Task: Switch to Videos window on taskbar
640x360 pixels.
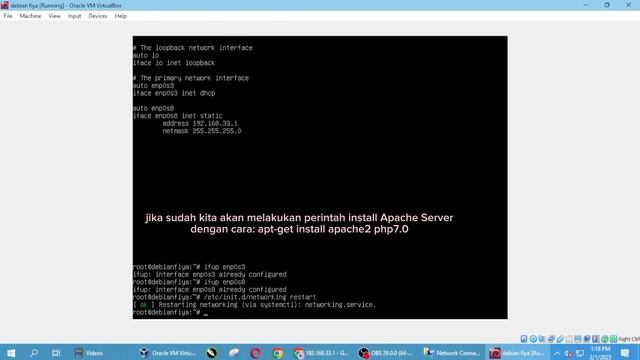Action: point(89,353)
